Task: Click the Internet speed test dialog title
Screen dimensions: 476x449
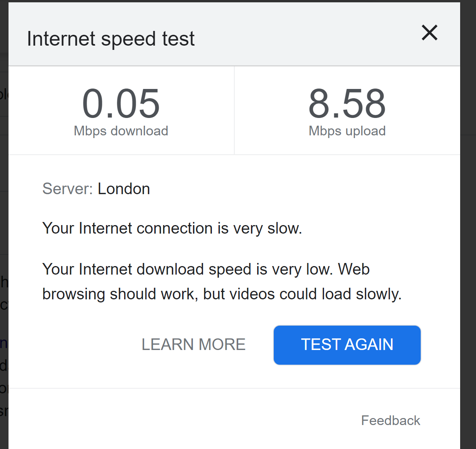Action: (111, 38)
